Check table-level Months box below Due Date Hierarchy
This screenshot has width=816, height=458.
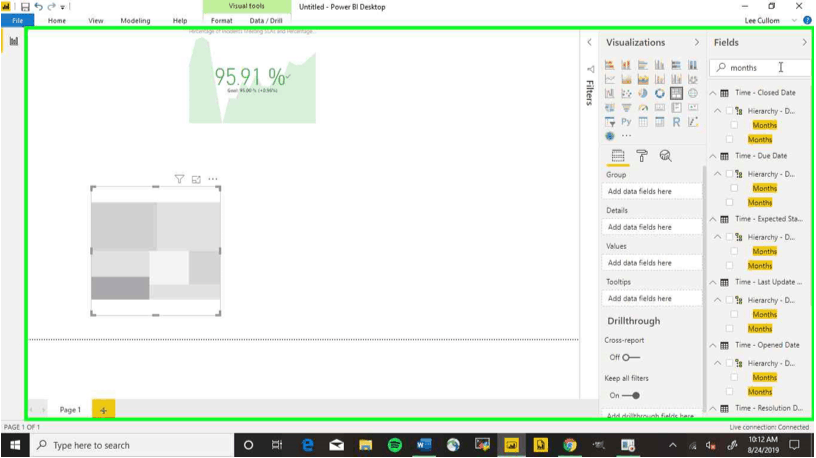click(729, 202)
